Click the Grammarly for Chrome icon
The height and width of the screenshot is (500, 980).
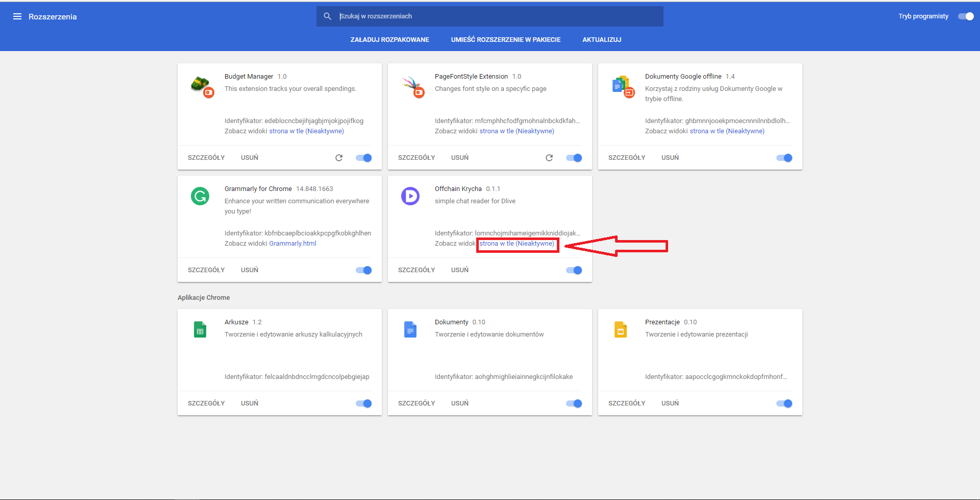tap(200, 196)
